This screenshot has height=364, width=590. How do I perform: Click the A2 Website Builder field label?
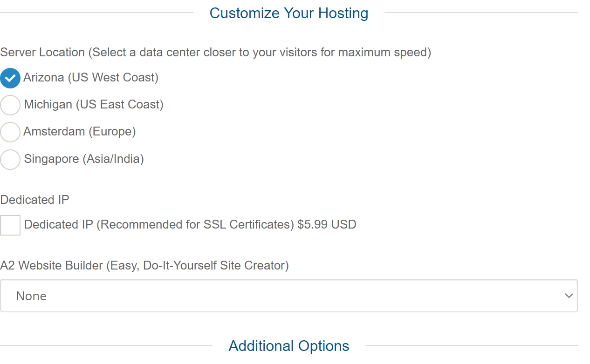(x=144, y=266)
